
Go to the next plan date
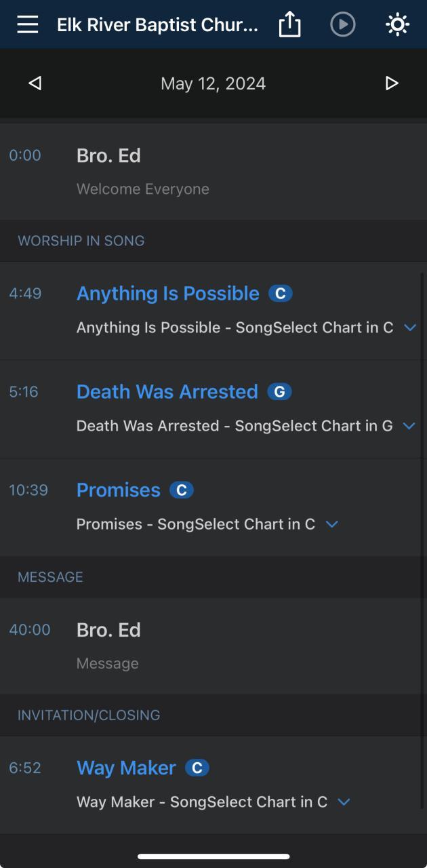391,83
